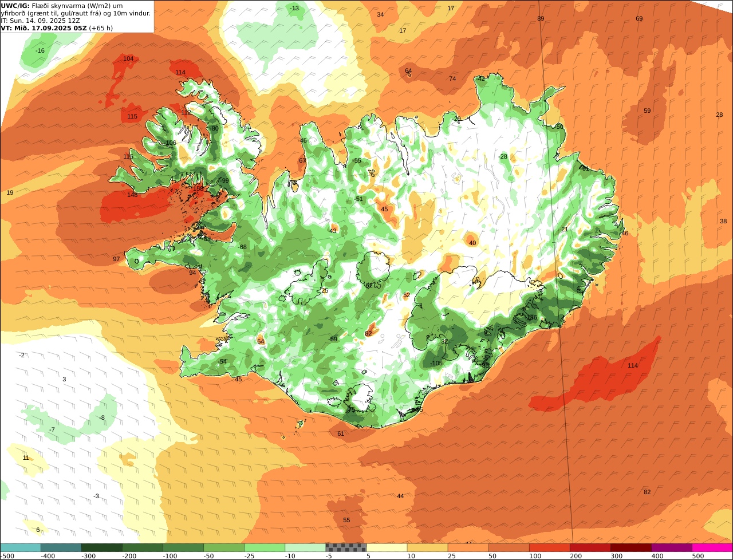Click the 89 value near the top edge
733x560 pixels.
[541, 19]
